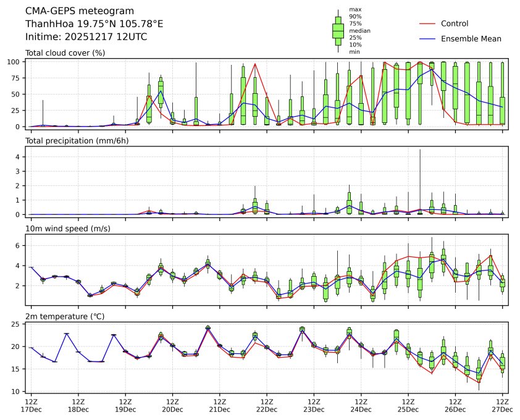This screenshot has height=420, width=520.
Task: Click the 25 tick on temperature axis
Action: coord(19,324)
